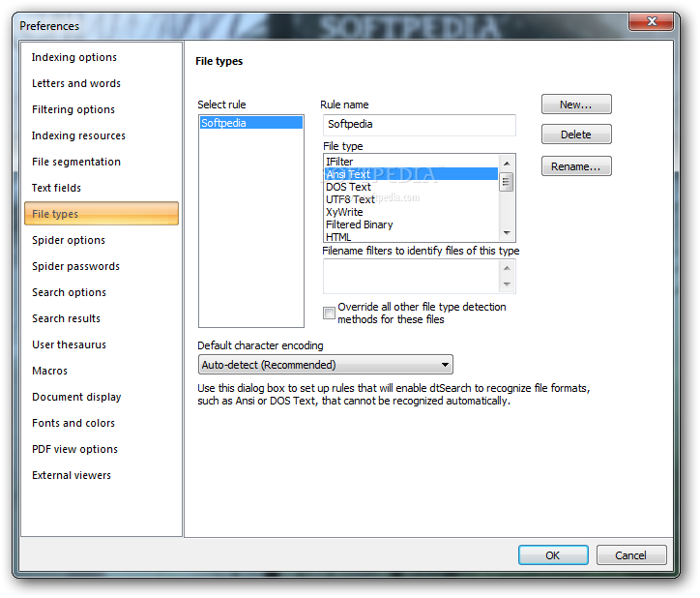
Task: Select the File types sidebar entry
Action: 102,214
